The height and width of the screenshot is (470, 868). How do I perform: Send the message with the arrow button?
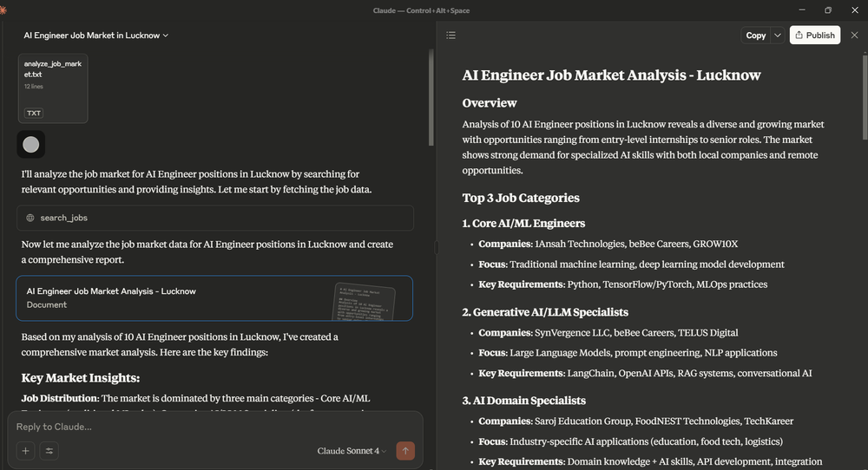pos(405,451)
